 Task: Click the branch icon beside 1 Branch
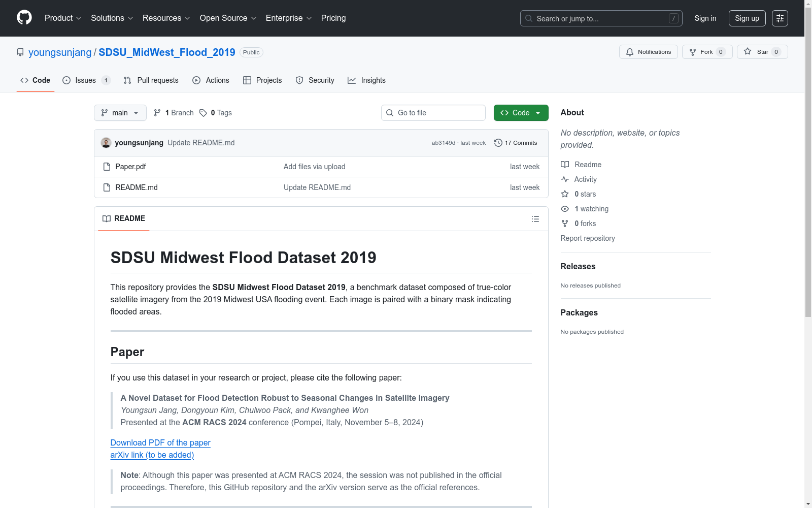coord(157,113)
